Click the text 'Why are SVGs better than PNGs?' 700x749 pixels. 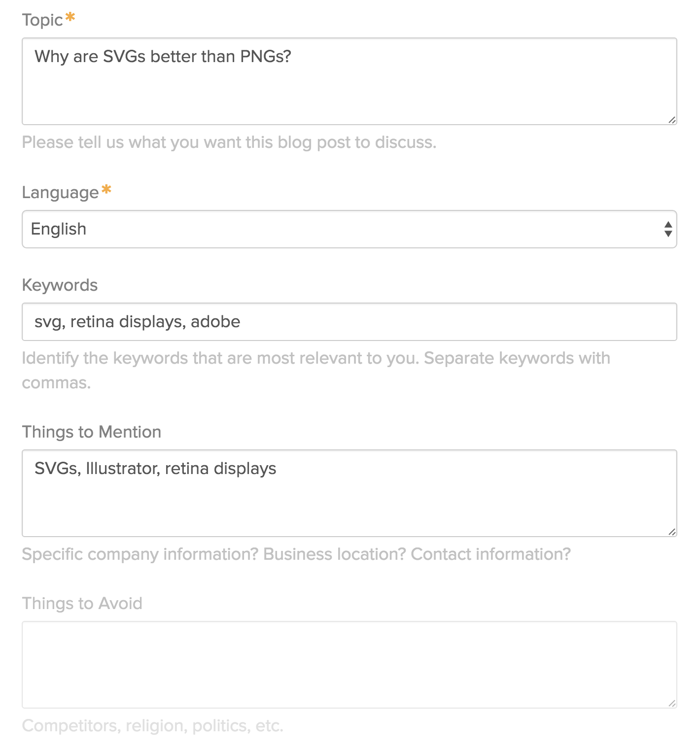163,57
